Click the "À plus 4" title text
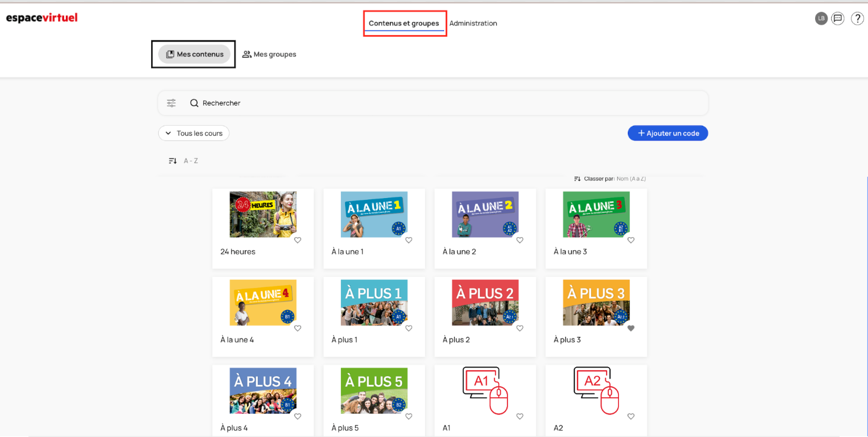Viewport: 868px width, 437px height. point(234,428)
